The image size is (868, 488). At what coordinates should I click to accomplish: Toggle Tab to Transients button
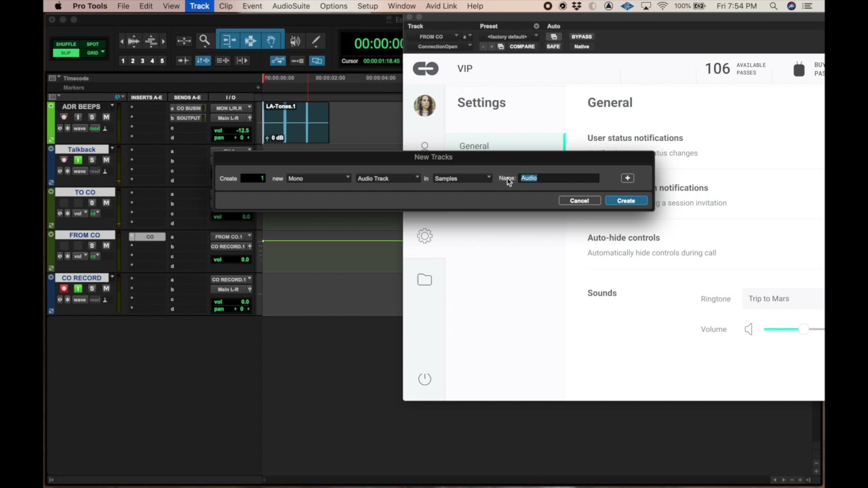coord(183,61)
